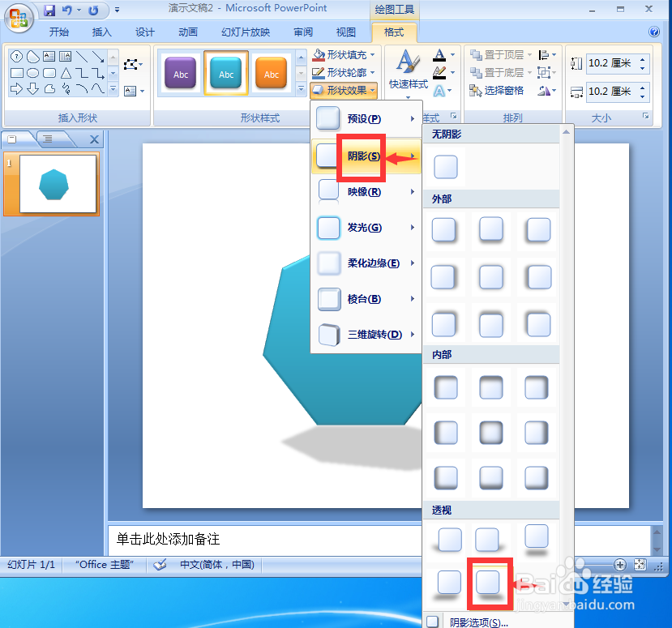Open 棱台(B) submenu
The image size is (672, 628).
tap(366, 299)
